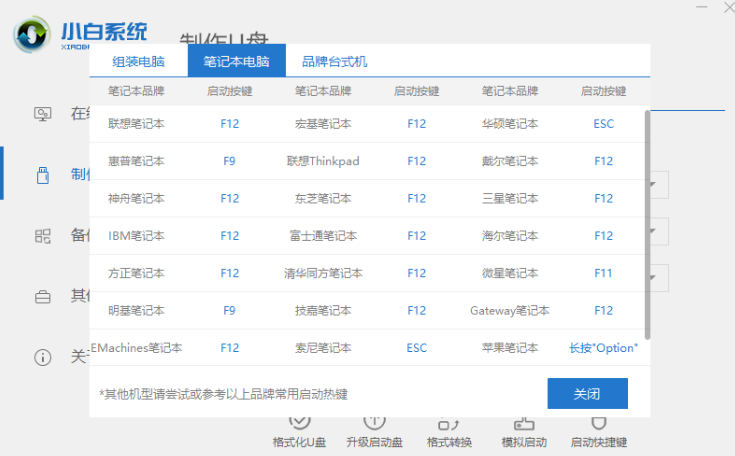The width and height of the screenshot is (735, 456).
Task: Select the 东芝笔记本 cell
Action: [323, 199]
